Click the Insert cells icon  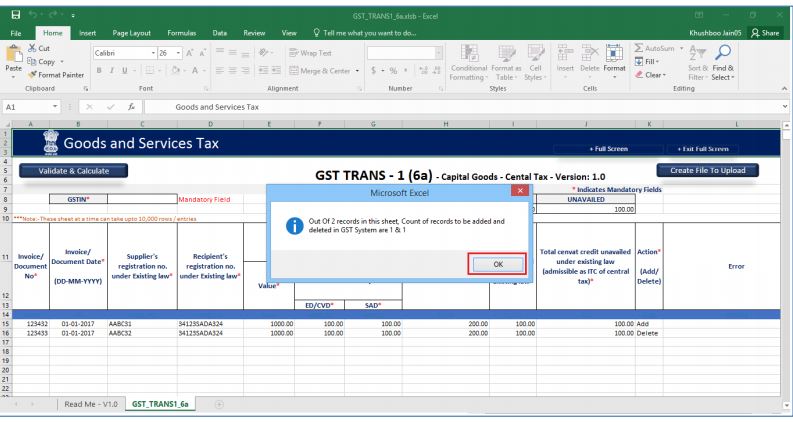[565, 53]
